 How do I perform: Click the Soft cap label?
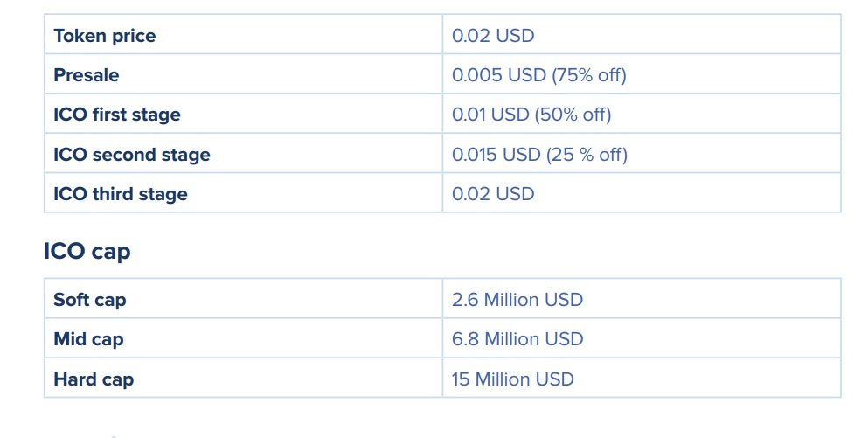coord(90,300)
